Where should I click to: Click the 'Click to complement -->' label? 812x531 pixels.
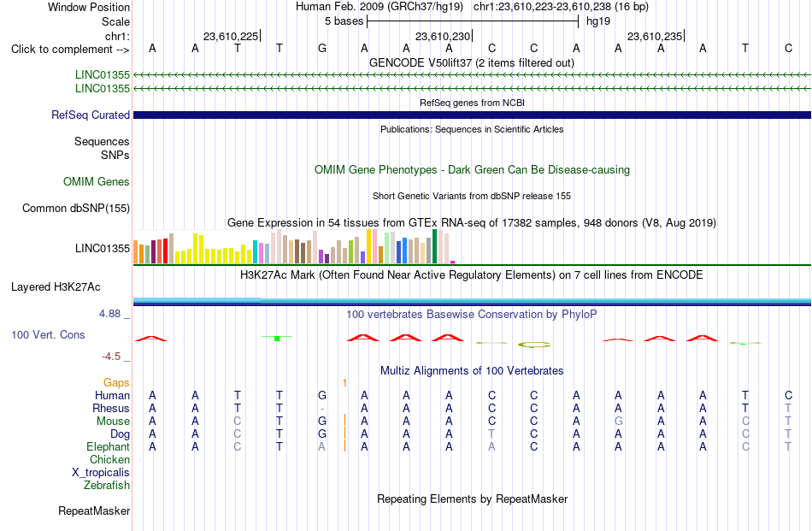(x=70, y=50)
